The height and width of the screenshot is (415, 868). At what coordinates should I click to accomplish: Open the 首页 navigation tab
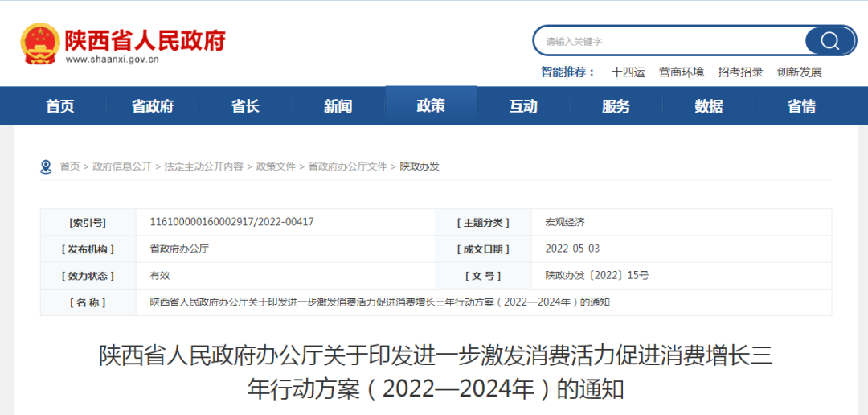point(60,106)
